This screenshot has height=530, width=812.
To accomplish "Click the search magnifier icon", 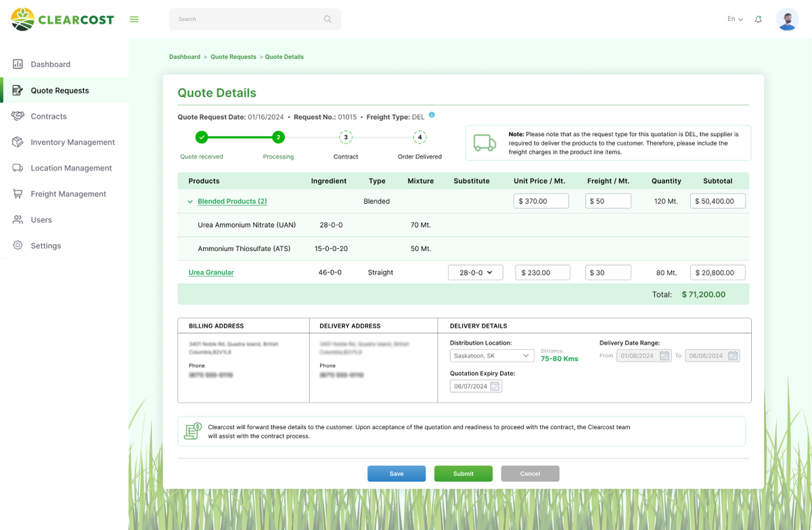I will [x=328, y=20].
